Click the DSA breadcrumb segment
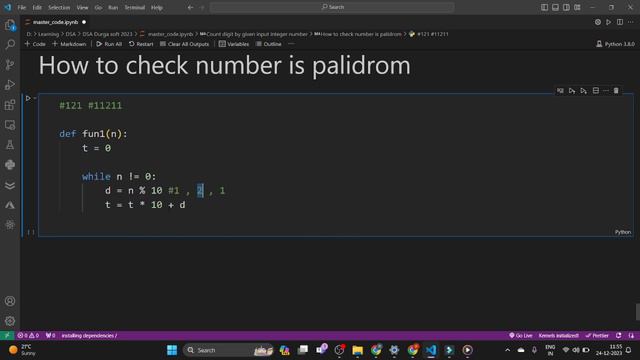 [71, 34]
